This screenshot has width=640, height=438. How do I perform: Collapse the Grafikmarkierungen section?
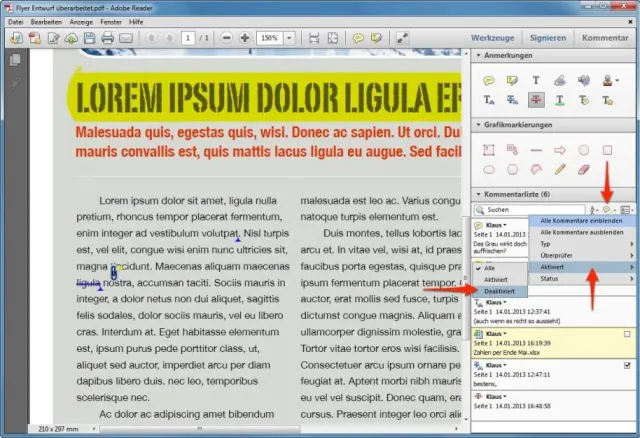(479, 125)
